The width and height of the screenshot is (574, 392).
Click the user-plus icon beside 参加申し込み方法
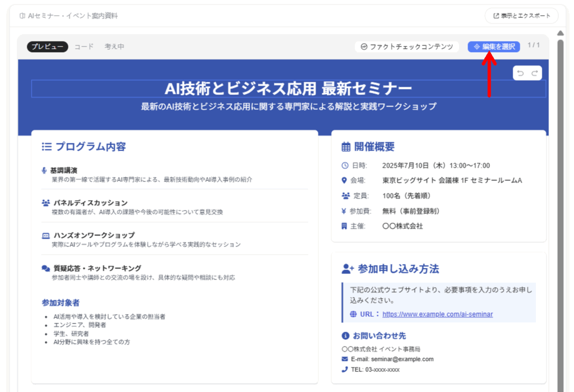click(348, 269)
